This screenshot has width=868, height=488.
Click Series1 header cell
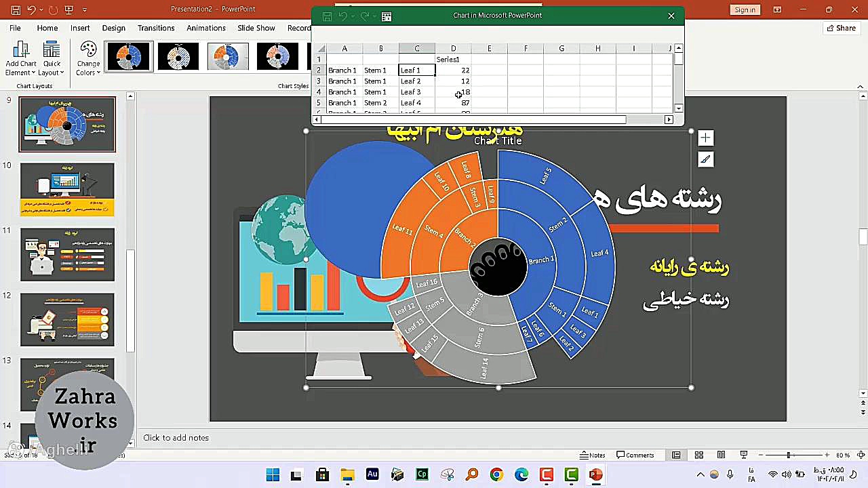coord(453,60)
